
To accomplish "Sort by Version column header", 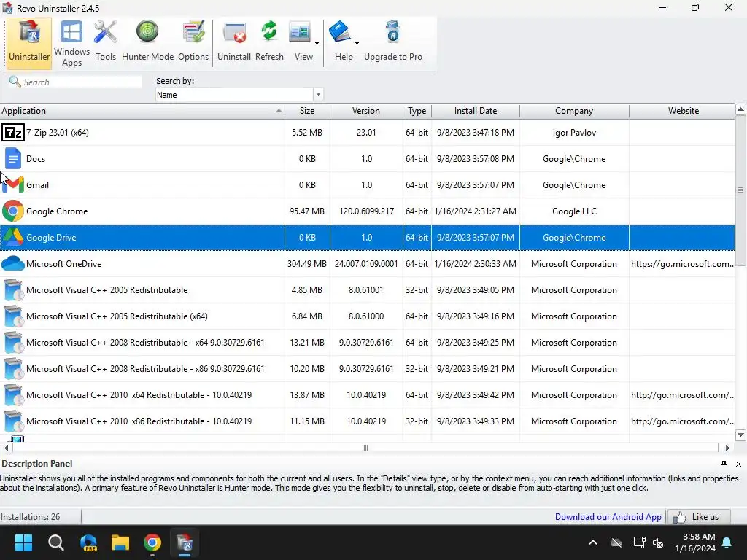I will coord(366,111).
